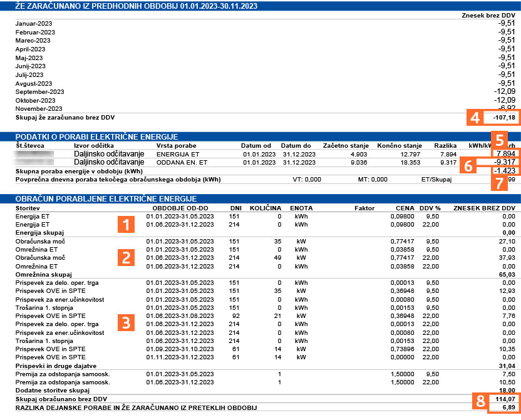Select 'Skupaj že zaračunano brez DDV' label
Viewport: 521px width, 420px height.
click(x=65, y=117)
